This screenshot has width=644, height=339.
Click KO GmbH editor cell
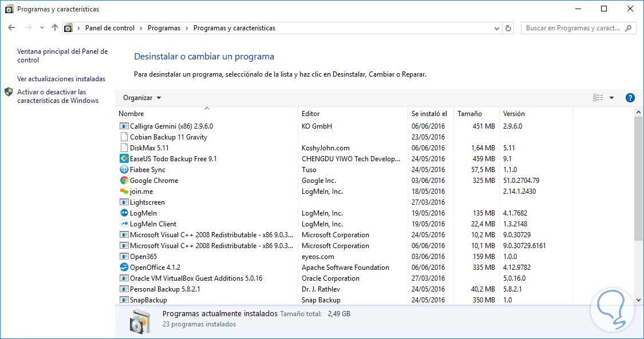(317, 126)
